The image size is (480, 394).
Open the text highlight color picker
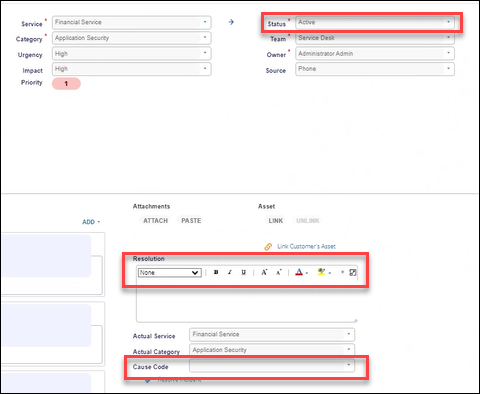click(x=324, y=272)
